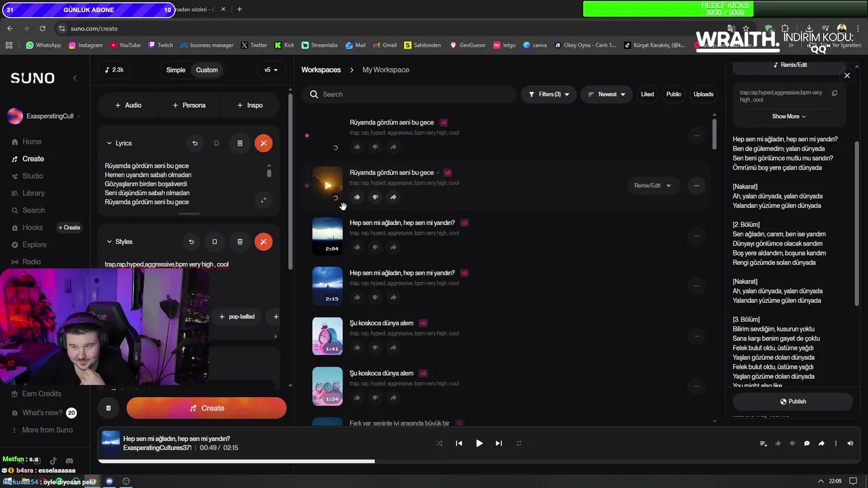Dislike the second Rüyamda gördüm song

[x=375, y=197]
